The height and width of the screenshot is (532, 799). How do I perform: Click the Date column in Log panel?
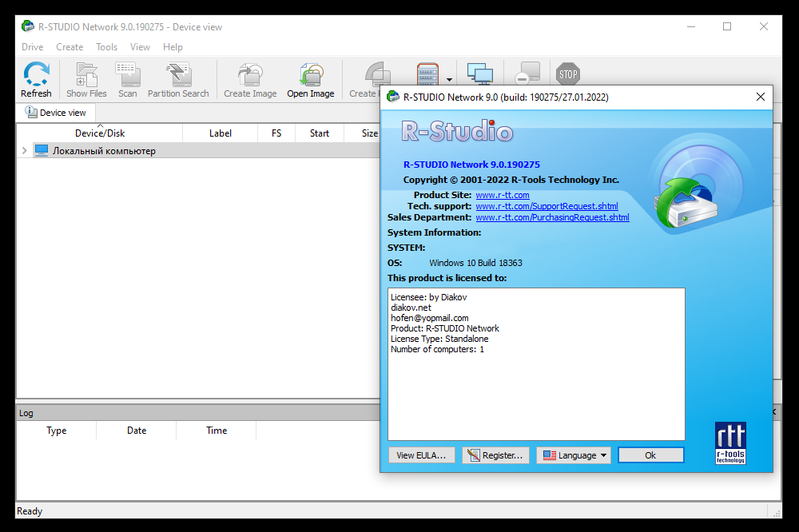(x=137, y=431)
